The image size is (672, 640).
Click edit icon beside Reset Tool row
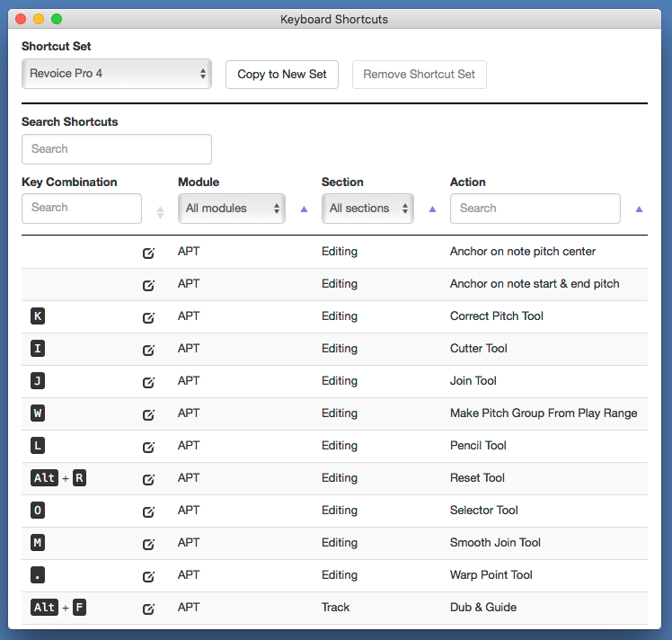click(149, 479)
